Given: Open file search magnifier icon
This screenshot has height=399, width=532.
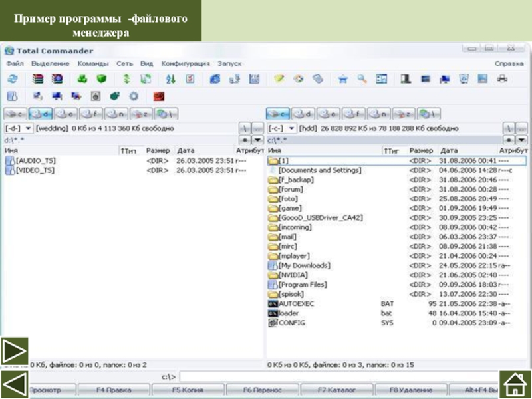Looking at the screenshot, I should pyautogui.click(x=362, y=79).
